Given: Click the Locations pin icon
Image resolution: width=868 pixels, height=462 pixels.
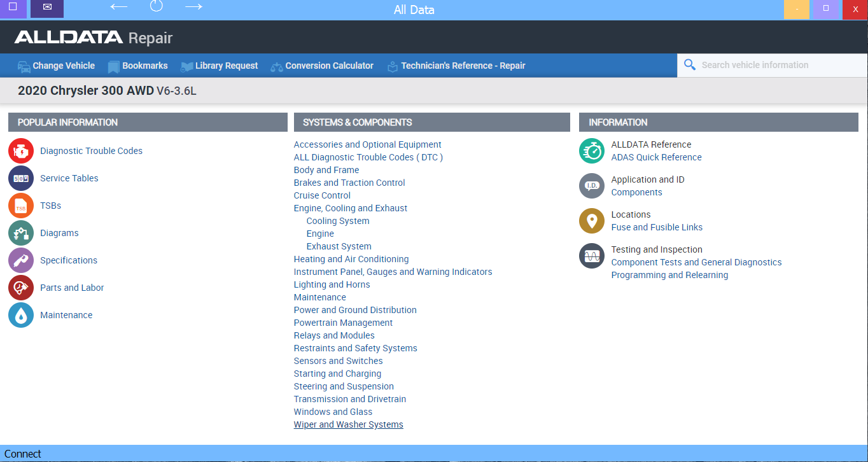Looking at the screenshot, I should click(x=591, y=221).
